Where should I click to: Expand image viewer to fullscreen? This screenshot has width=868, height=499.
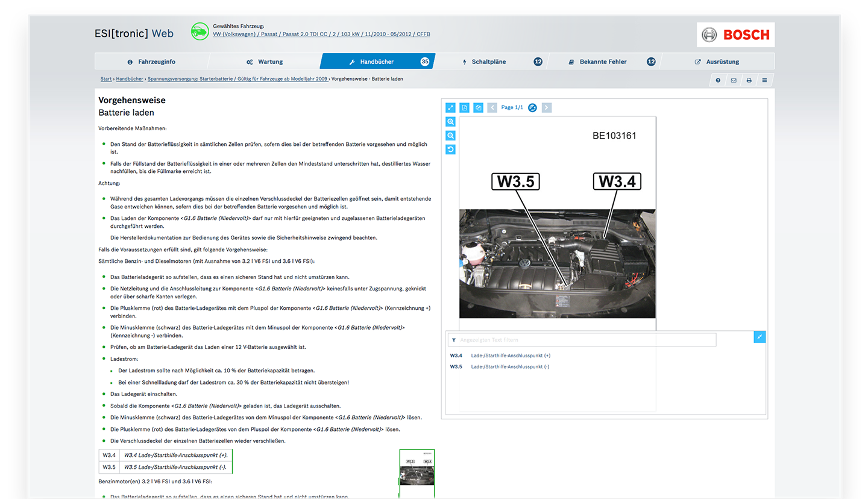pos(450,107)
